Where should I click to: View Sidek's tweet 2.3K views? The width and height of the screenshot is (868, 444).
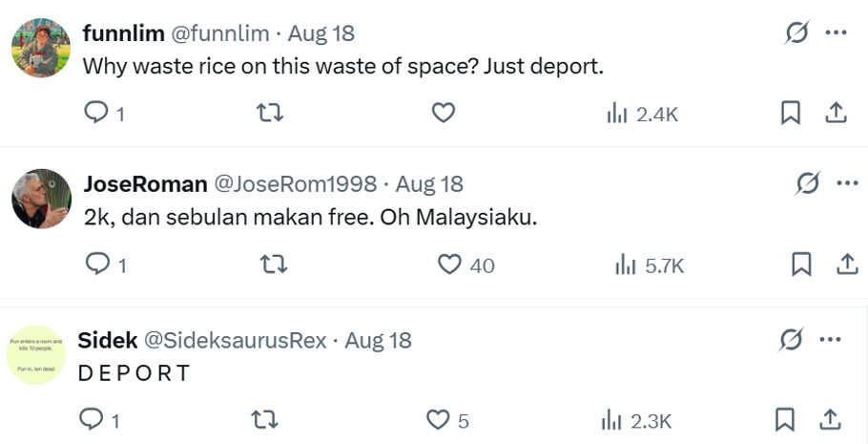(x=636, y=420)
